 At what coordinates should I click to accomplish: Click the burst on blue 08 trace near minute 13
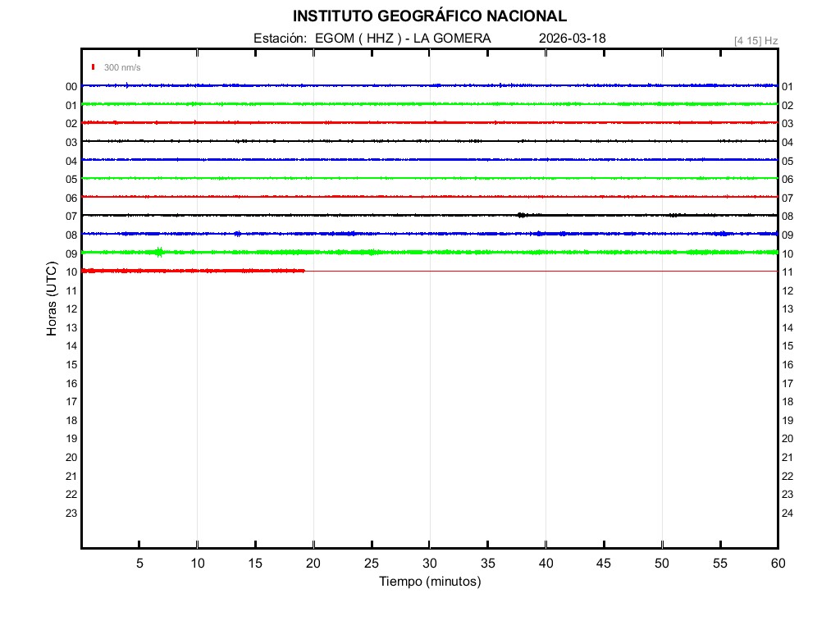pos(237,234)
